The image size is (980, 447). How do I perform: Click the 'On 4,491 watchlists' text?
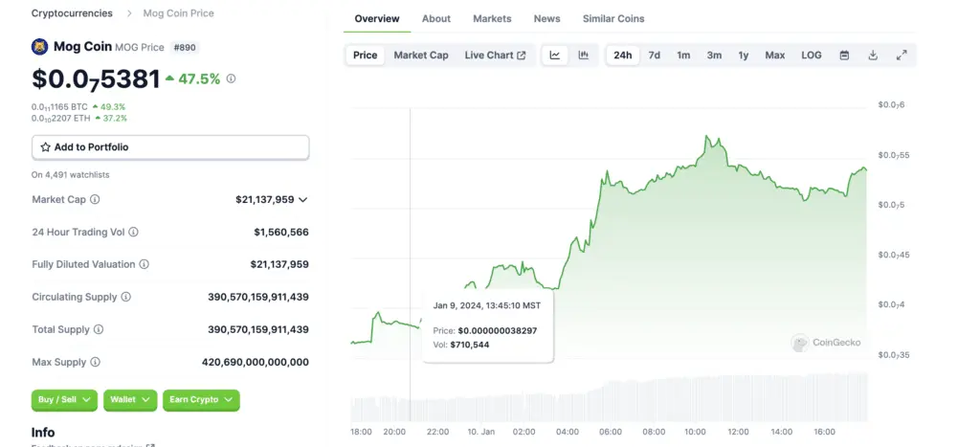71,175
